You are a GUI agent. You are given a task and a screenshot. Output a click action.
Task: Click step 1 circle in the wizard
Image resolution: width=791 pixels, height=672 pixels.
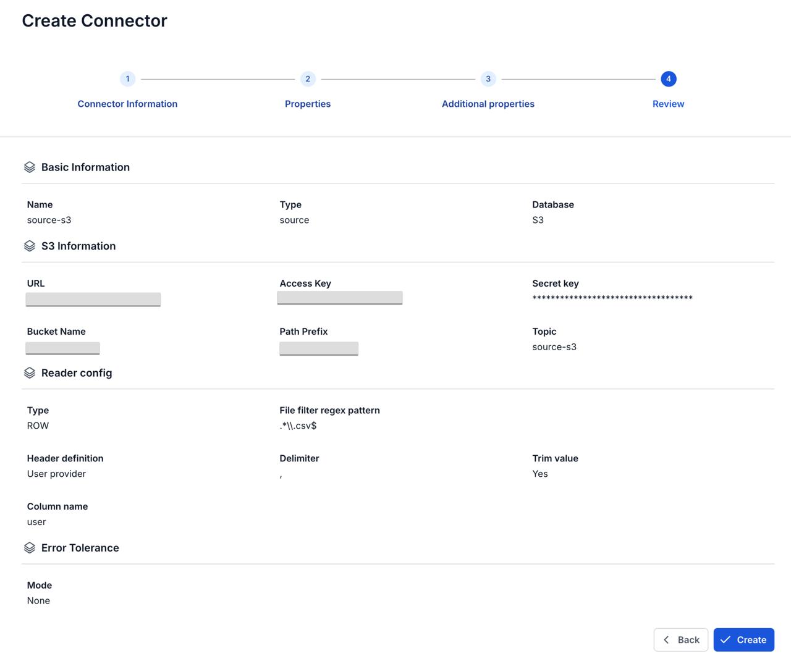[x=127, y=79]
